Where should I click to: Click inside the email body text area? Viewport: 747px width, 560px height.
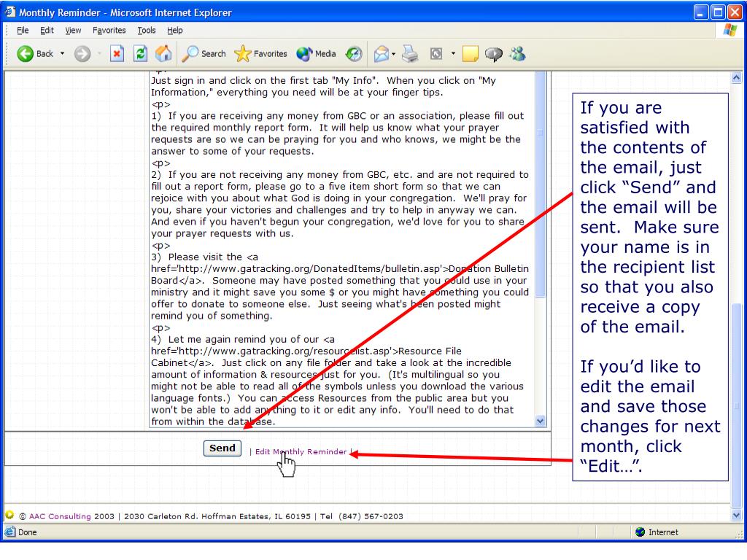[x=341, y=248]
